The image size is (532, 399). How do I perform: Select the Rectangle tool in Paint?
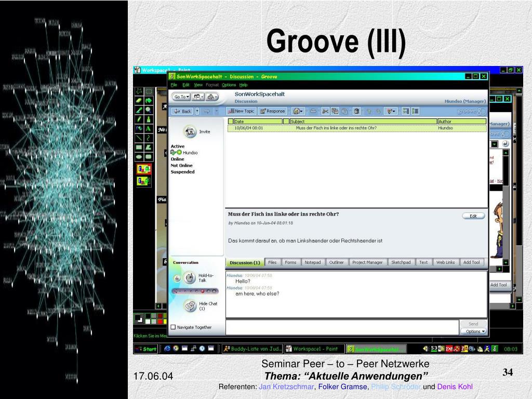coord(139,147)
